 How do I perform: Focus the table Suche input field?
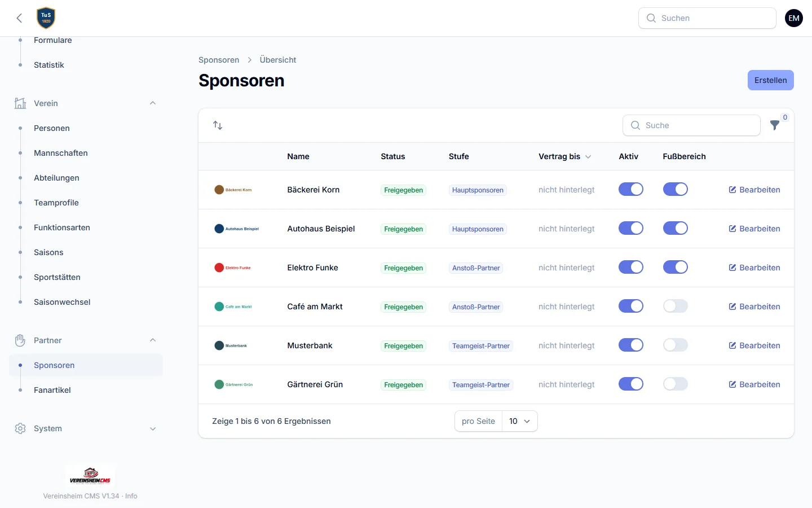[691, 125]
